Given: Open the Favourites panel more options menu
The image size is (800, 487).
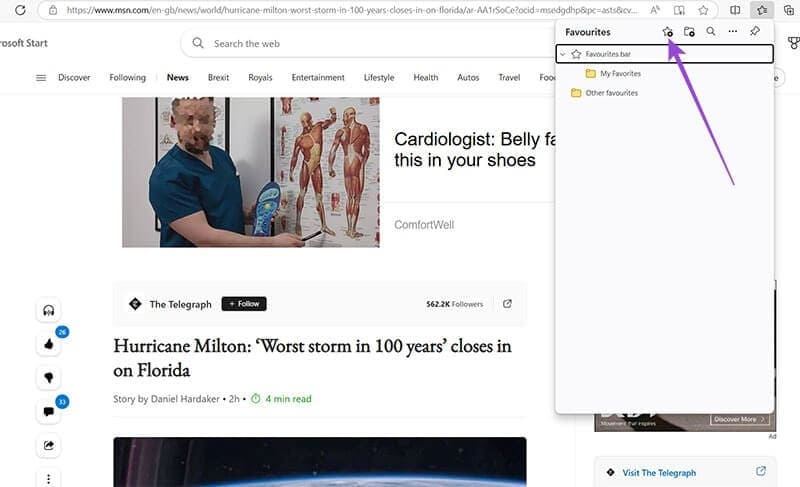Looking at the screenshot, I should coord(733,32).
